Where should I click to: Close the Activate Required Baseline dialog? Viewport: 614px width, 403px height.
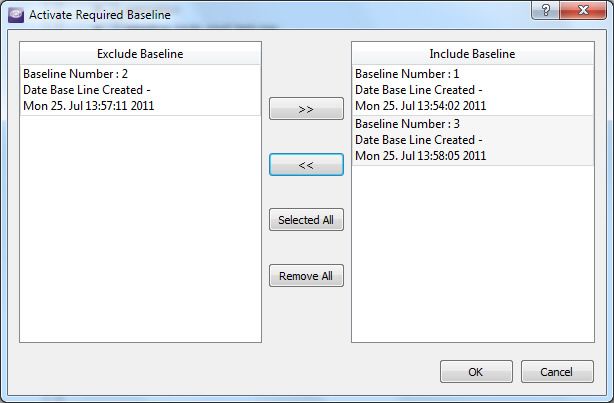click(x=584, y=11)
